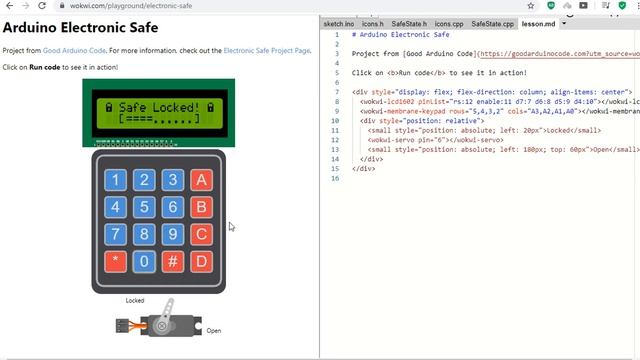640x360 pixels.
Task: Tap keypad key 4
Action: tap(116, 207)
